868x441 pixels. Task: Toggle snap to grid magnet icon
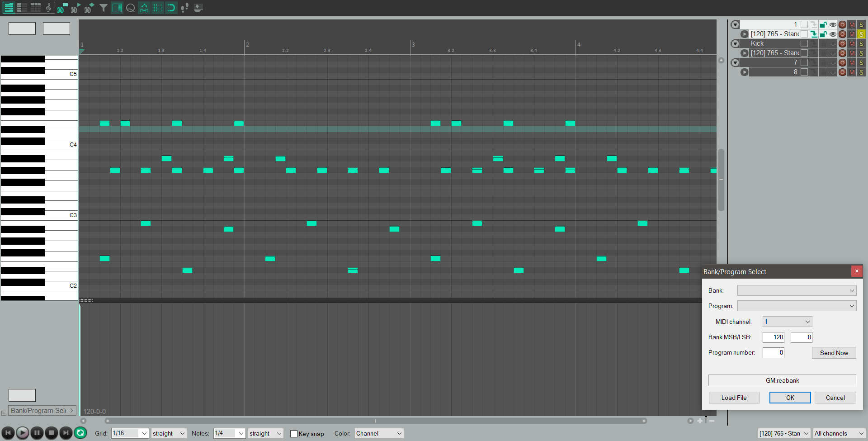[x=171, y=8]
